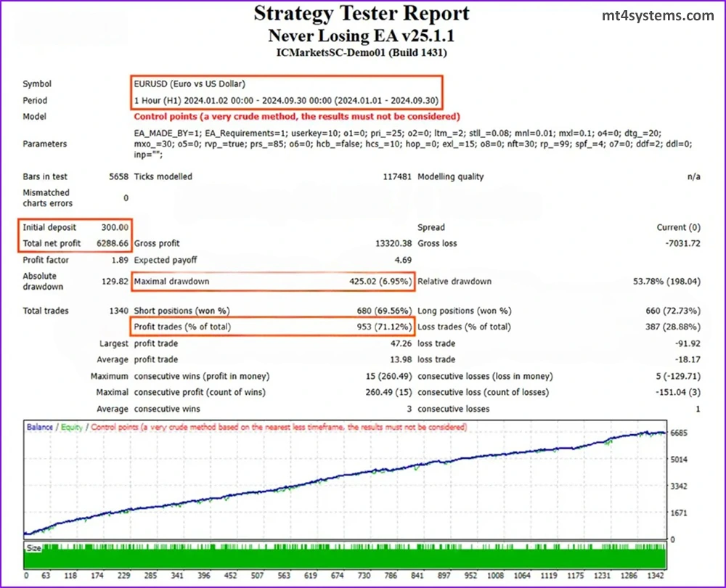Viewport: 726px width, 588px height.
Task: Click the highlighted Maximal drawdown row
Action: (272, 282)
